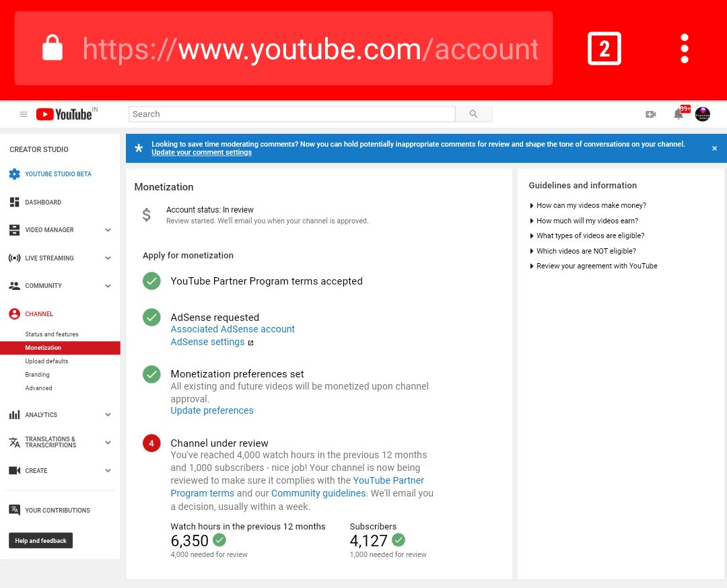The image size is (727, 588).
Task: Open the create video camera icon
Action: pos(650,114)
